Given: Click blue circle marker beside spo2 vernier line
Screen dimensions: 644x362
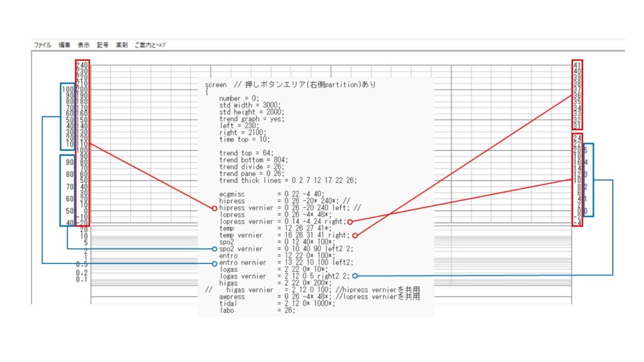Looking at the screenshot, I should click(x=214, y=250).
